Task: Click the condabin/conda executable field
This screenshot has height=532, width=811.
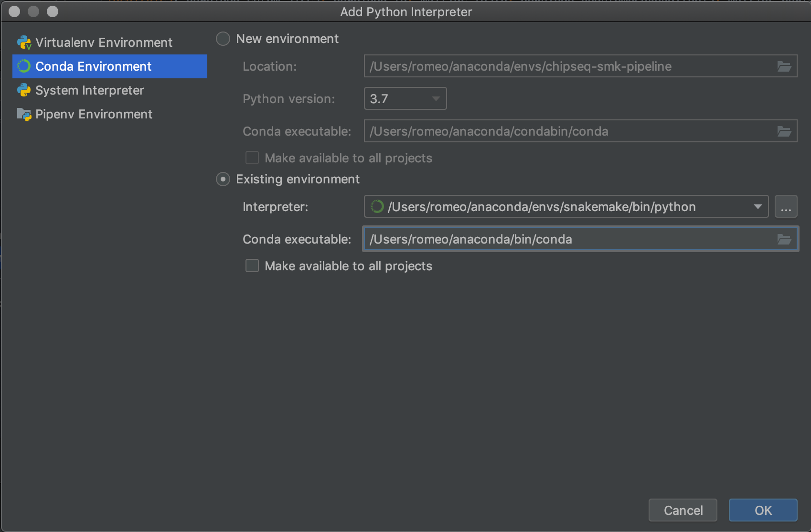Action: 580,131
